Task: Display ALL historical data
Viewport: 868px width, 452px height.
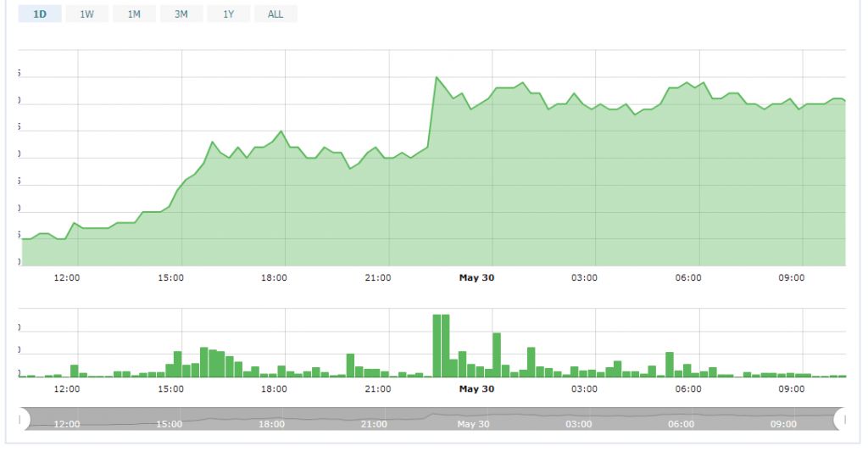Action: [x=275, y=14]
